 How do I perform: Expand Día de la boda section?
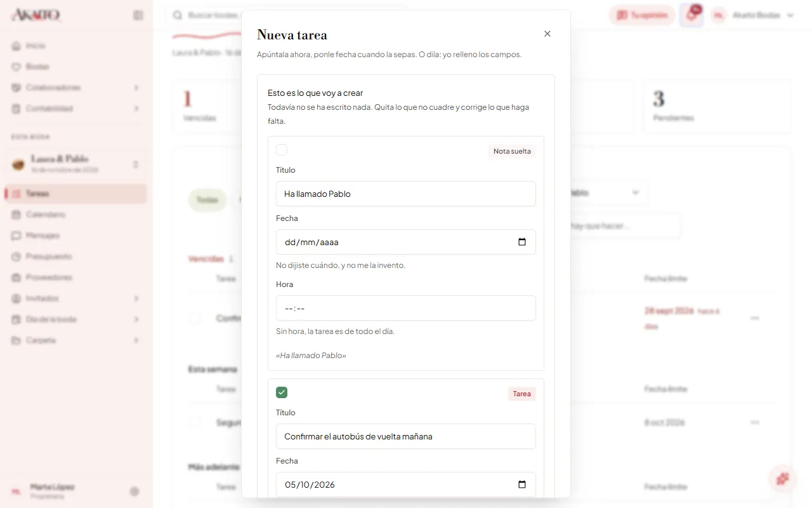tap(76, 319)
